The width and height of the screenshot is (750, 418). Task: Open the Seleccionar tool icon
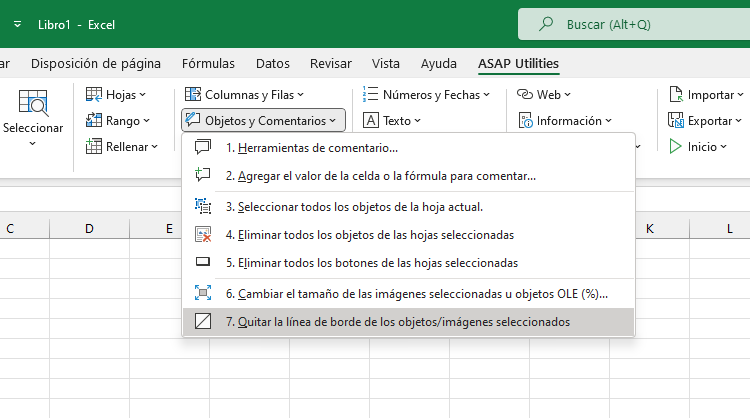[33, 103]
